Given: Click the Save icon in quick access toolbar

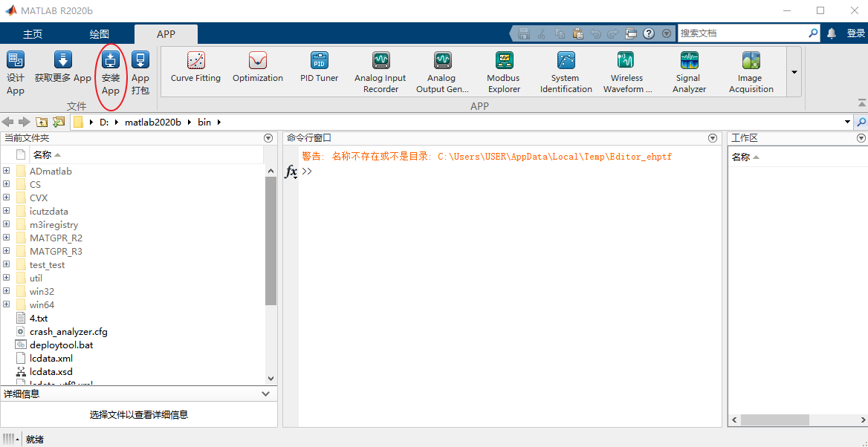Looking at the screenshot, I should point(523,33).
